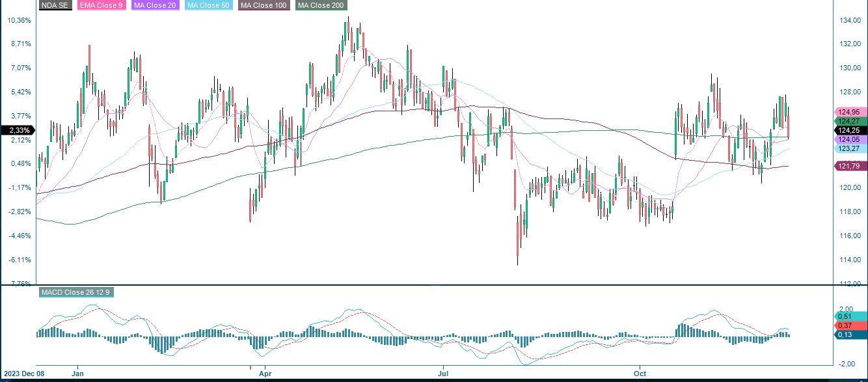868x382 pixels.
Task: Click the 7,07% percent axis label
Action: pyautogui.click(x=20, y=68)
